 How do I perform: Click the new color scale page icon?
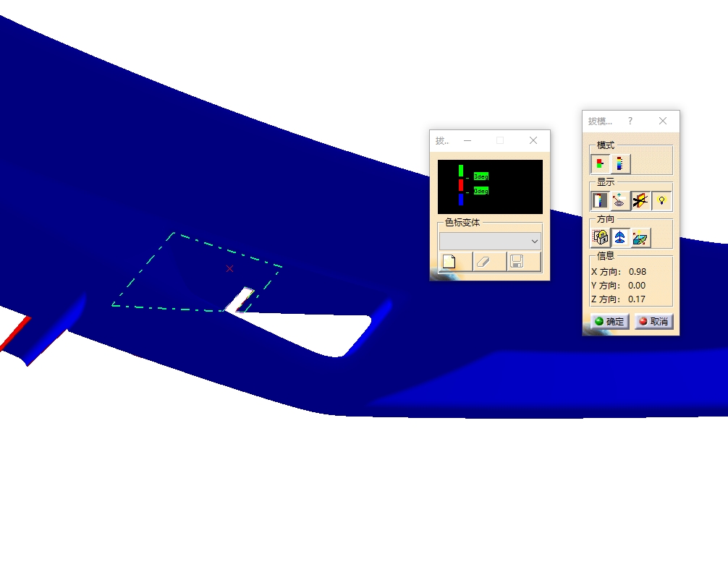[x=455, y=262]
